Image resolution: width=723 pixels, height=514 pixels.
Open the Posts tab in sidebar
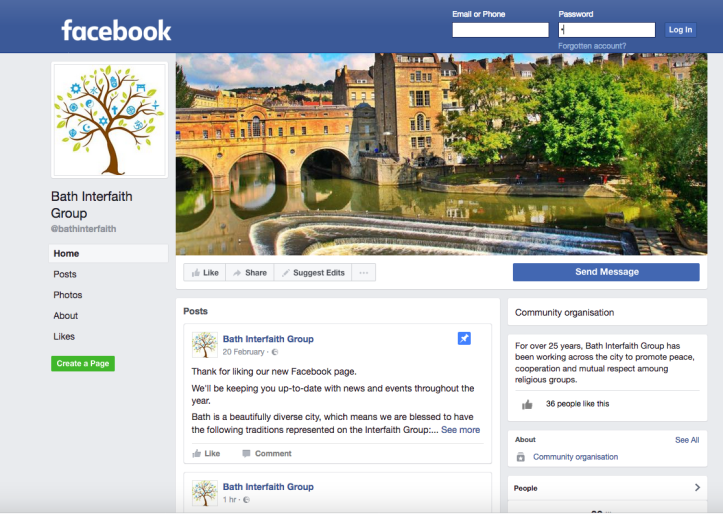click(x=65, y=274)
